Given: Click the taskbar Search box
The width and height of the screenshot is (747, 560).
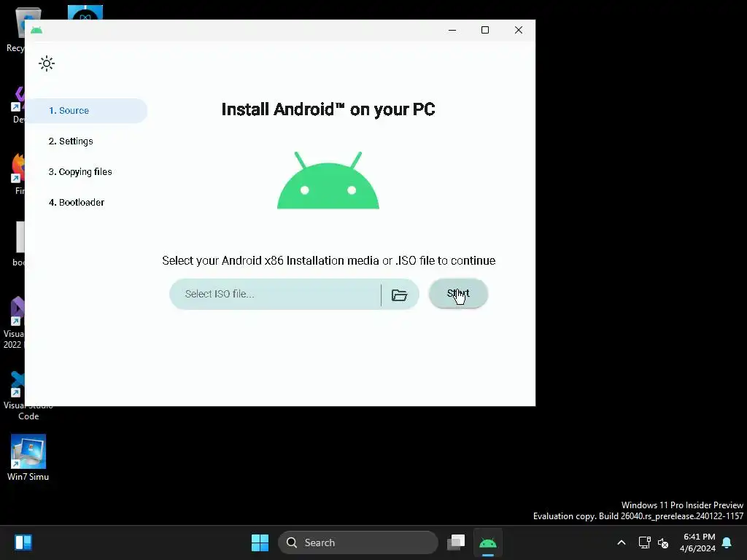Looking at the screenshot, I should tap(357, 542).
